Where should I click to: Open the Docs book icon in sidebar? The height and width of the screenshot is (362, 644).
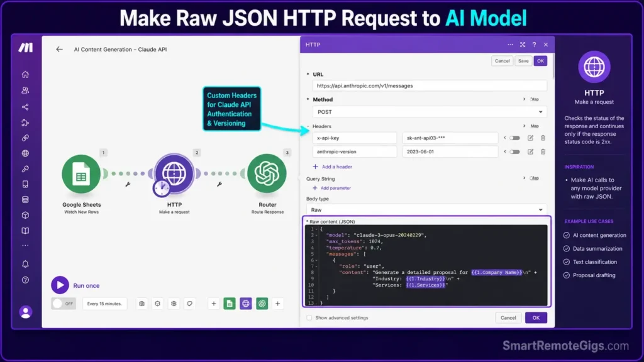coord(25,231)
